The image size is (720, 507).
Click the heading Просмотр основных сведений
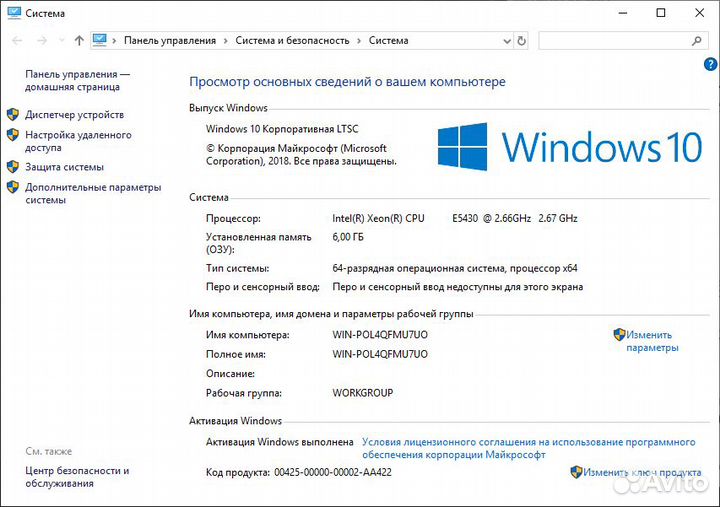(x=347, y=82)
